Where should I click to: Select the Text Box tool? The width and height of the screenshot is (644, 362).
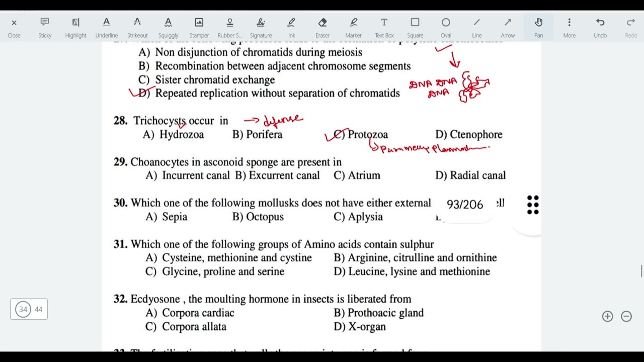[384, 28]
